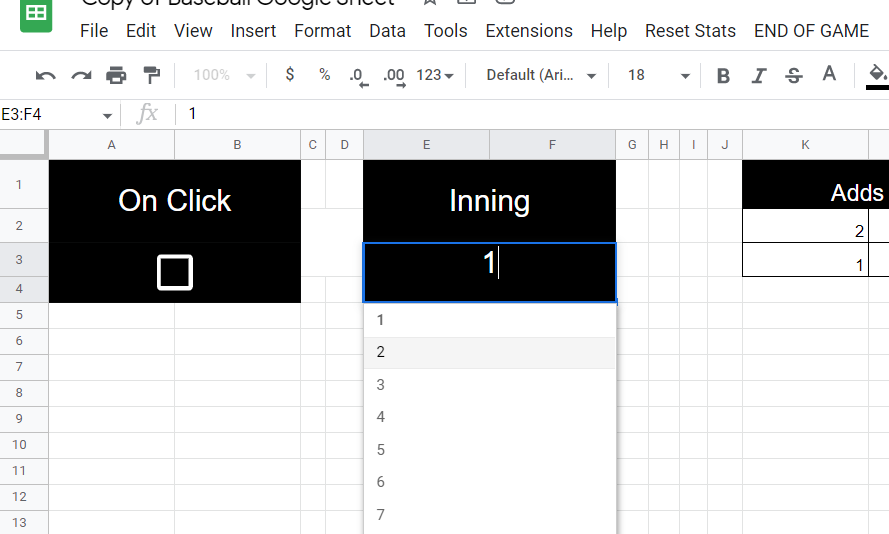Open the Extensions menu

[x=529, y=31]
